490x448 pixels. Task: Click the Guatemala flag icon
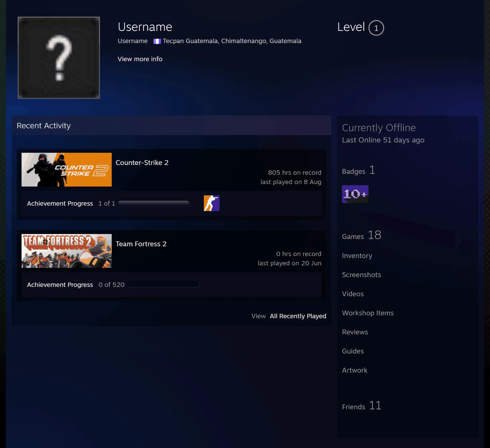tap(157, 41)
